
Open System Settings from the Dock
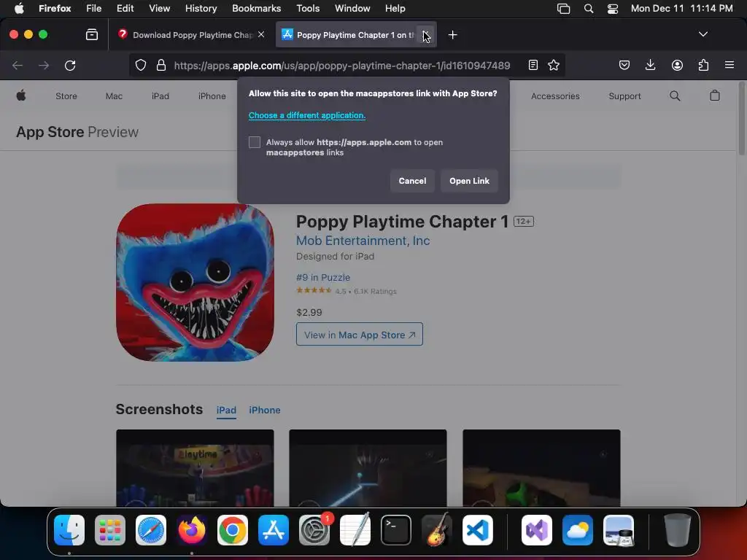coord(314,530)
